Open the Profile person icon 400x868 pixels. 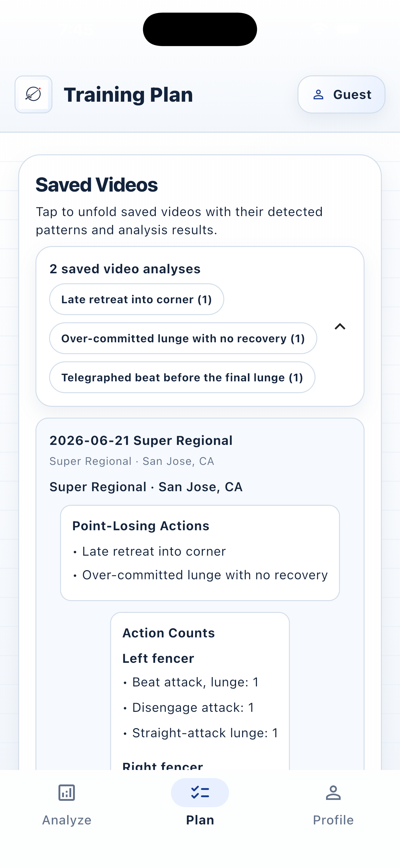[x=333, y=793]
